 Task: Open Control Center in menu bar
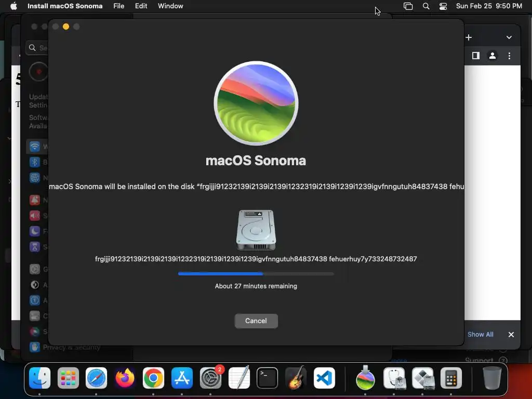coord(443,6)
